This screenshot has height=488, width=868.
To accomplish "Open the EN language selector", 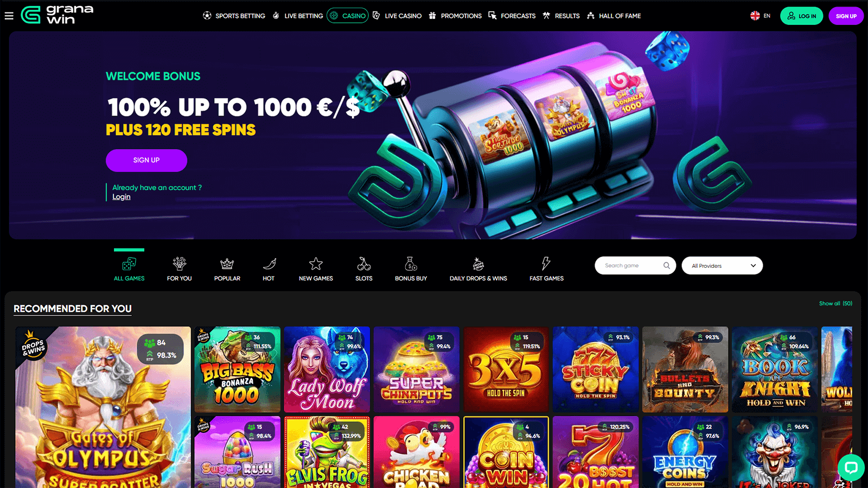I will [760, 16].
